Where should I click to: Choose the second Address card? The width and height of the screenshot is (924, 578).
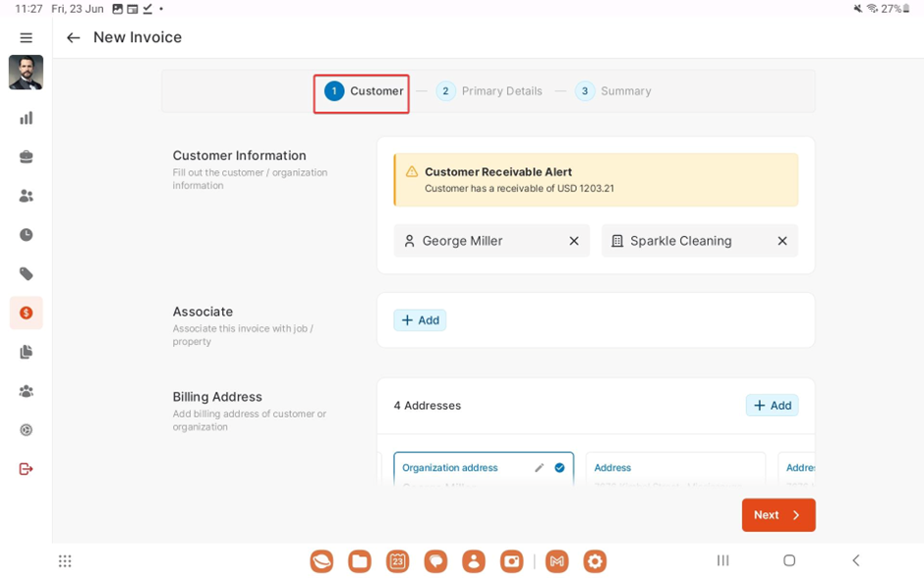pyautogui.click(x=675, y=469)
